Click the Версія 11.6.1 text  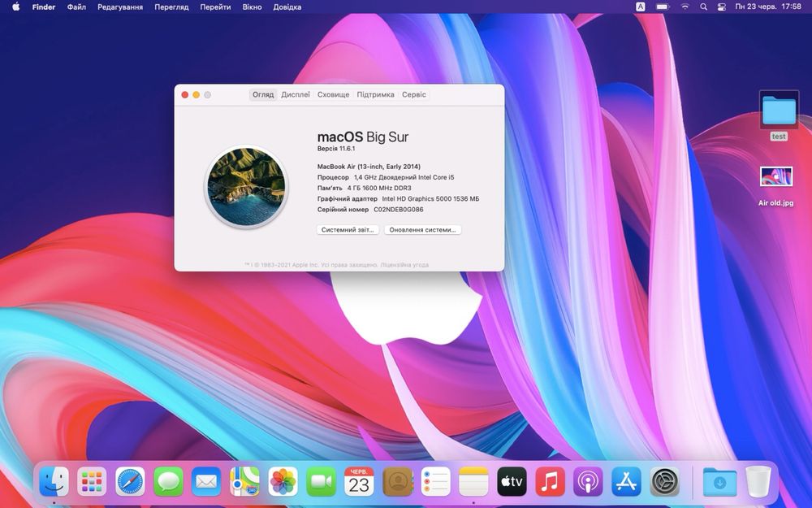336,148
